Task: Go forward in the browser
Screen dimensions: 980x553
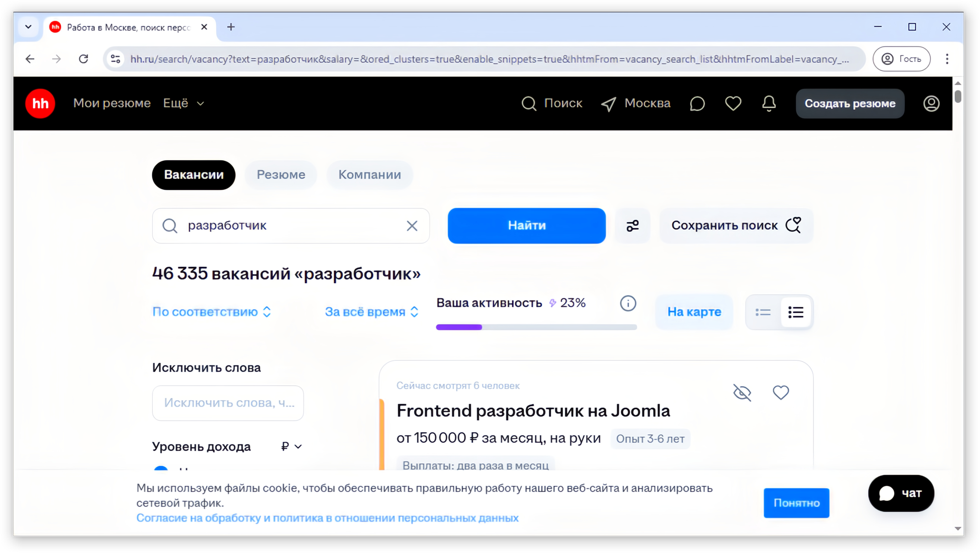Action: [x=57, y=59]
